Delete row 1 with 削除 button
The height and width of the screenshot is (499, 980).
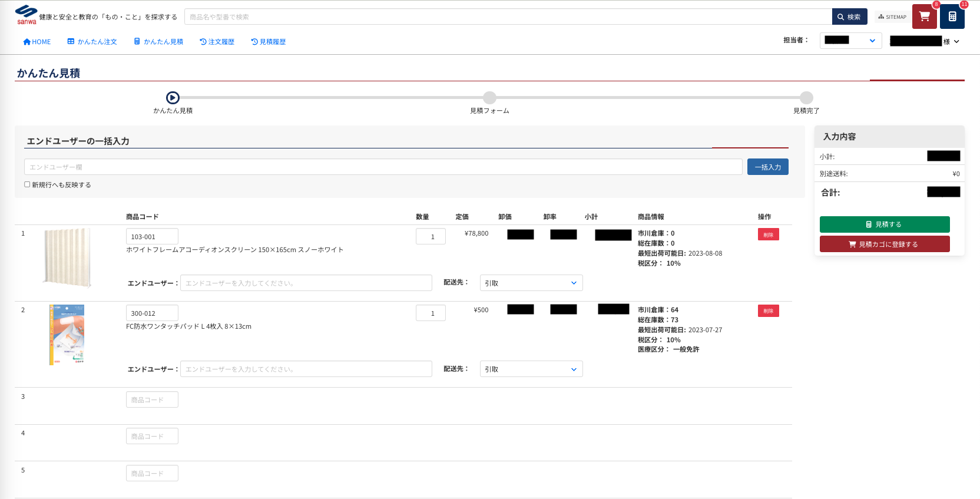[768, 234]
